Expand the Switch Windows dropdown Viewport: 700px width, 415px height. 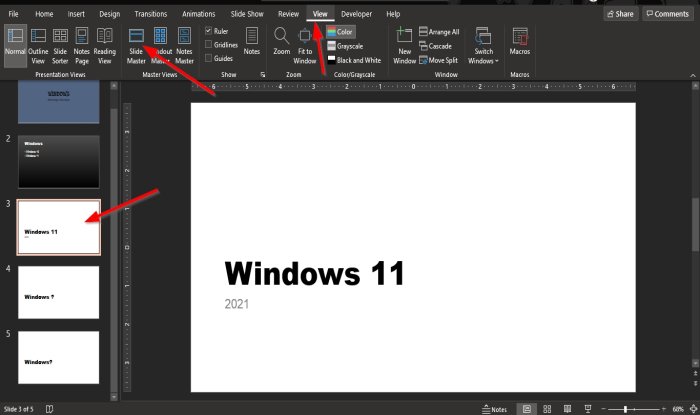coord(483,46)
